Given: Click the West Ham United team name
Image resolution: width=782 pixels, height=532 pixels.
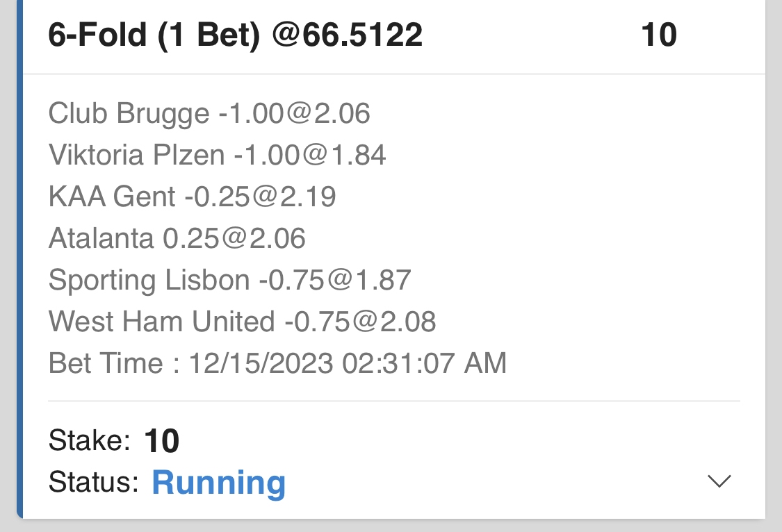Looking at the screenshot, I should tap(161, 322).
